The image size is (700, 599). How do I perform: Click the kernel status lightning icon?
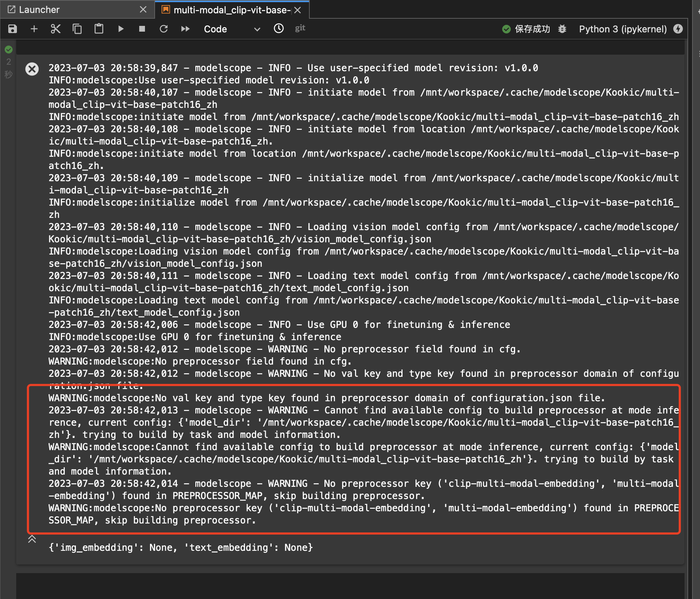pos(678,29)
